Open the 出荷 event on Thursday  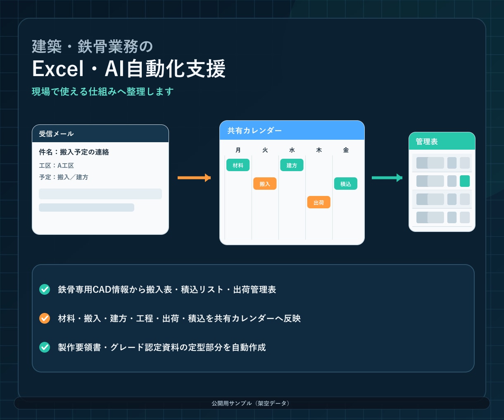coord(319,202)
